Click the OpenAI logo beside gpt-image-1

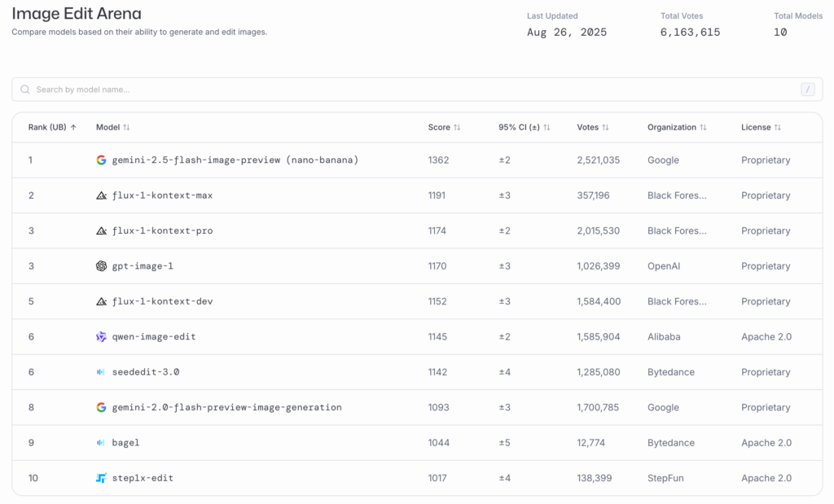[101, 265]
